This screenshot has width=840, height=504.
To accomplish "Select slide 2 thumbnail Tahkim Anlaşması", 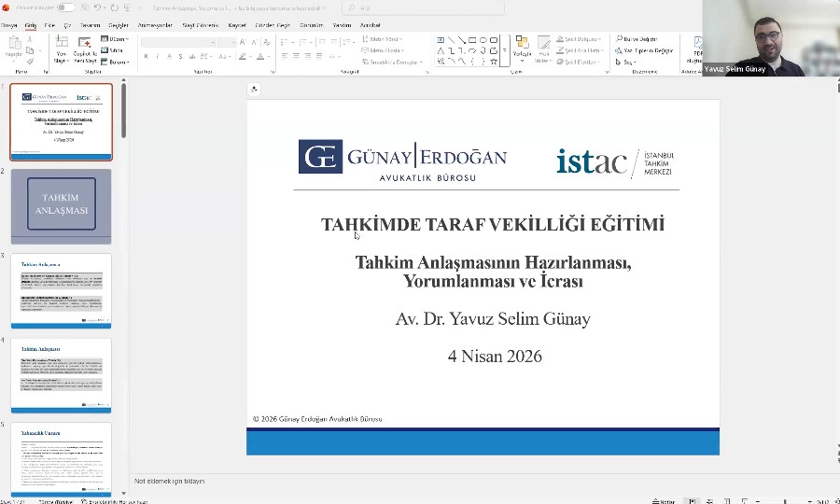I will pyautogui.click(x=61, y=206).
